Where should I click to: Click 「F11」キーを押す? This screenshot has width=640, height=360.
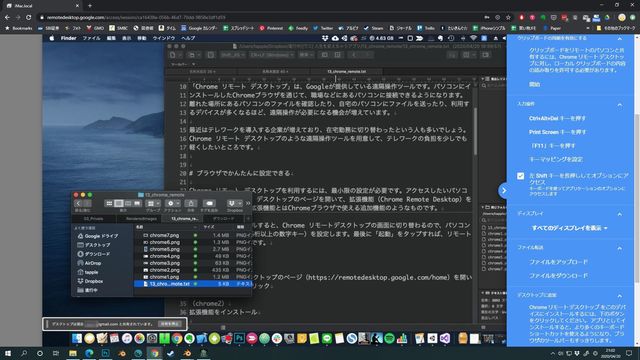click(x=553, y=145)
